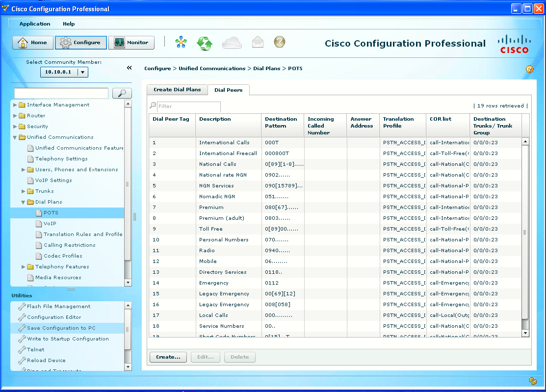The height and width of the screenshot is (392, 546).
Task: Sort by Description column header
Action: tap(229, 125)
